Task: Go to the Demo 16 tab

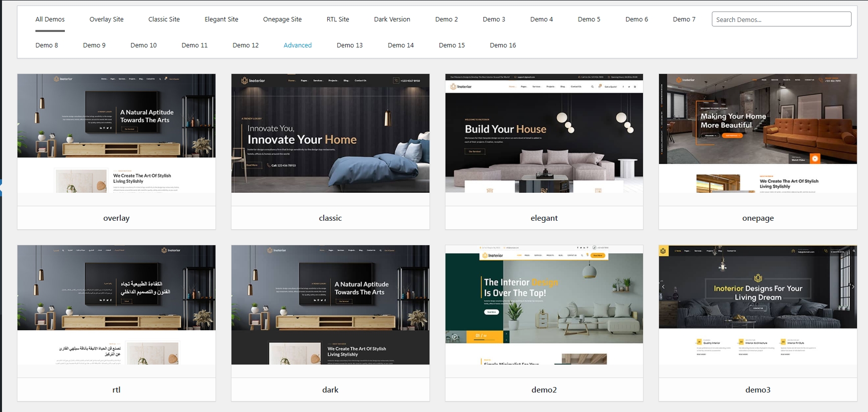Action: [503, 45]
